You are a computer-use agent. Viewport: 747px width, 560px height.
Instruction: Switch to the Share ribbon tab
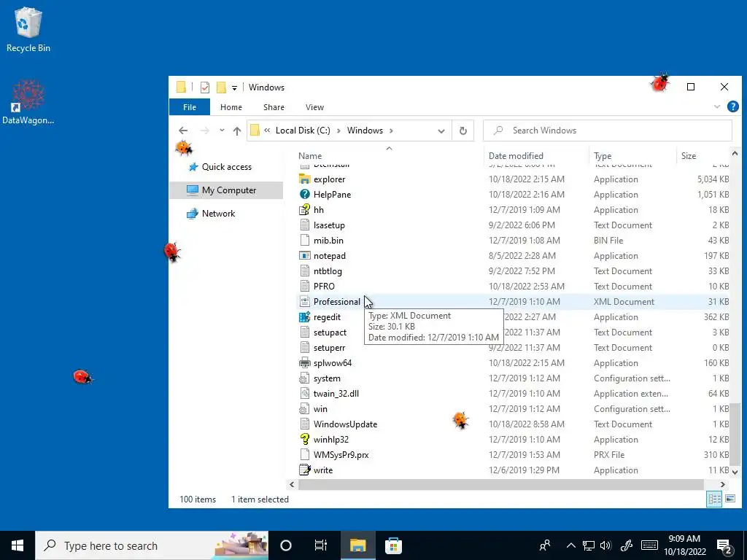point(274,107)
